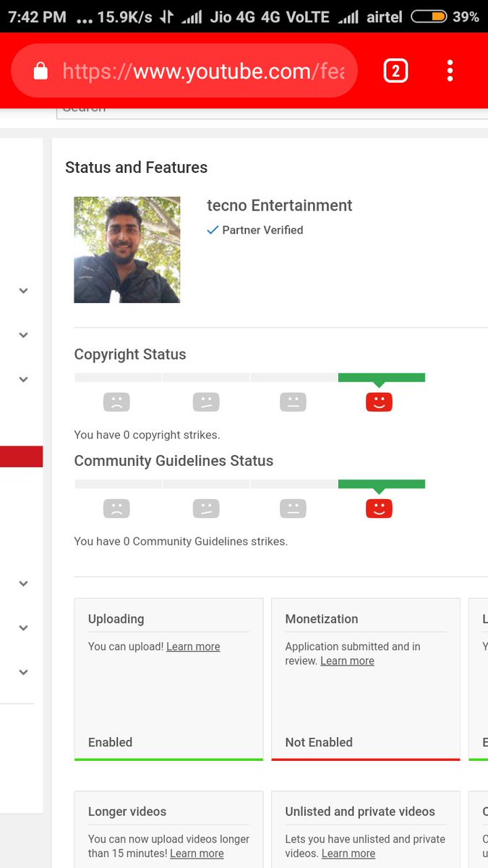Viewport: 488px width, 868px height.
Task: Click the Status and Features heading
Action: (x=136, y=167)
